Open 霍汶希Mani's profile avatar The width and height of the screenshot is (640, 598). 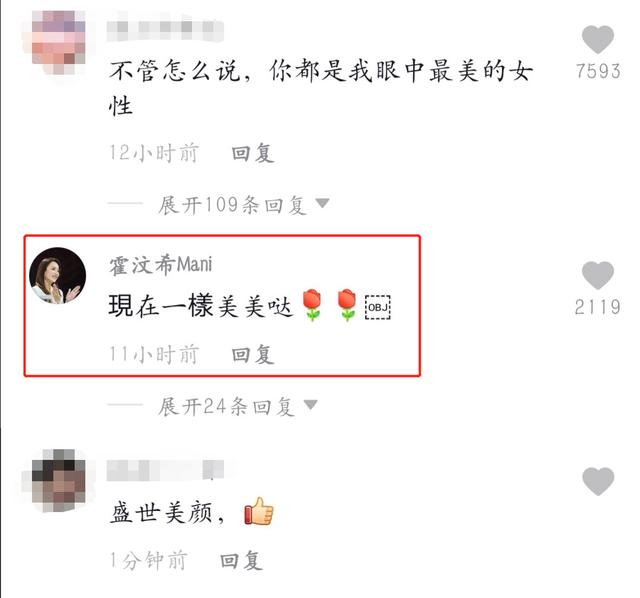pos(58,275)
